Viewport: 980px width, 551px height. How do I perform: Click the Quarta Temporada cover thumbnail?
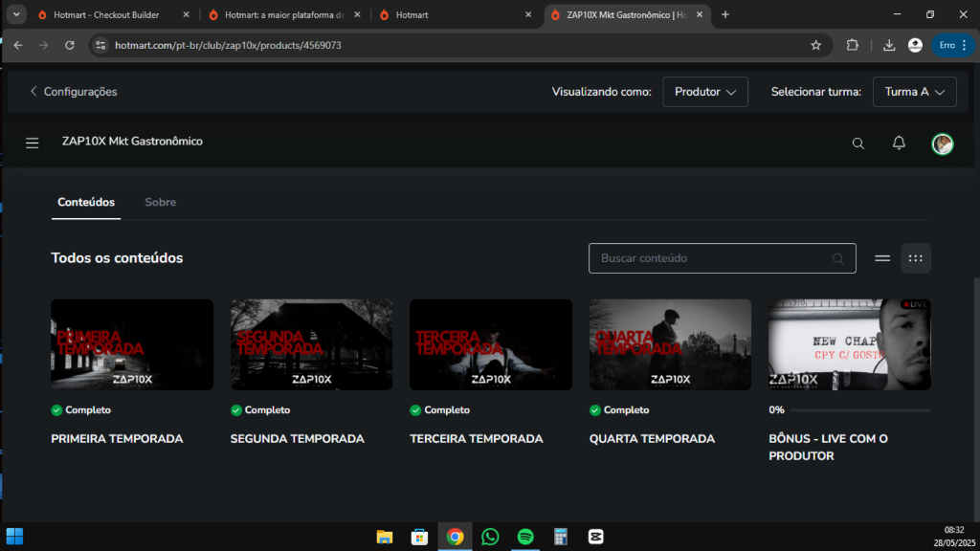(670, 344)
